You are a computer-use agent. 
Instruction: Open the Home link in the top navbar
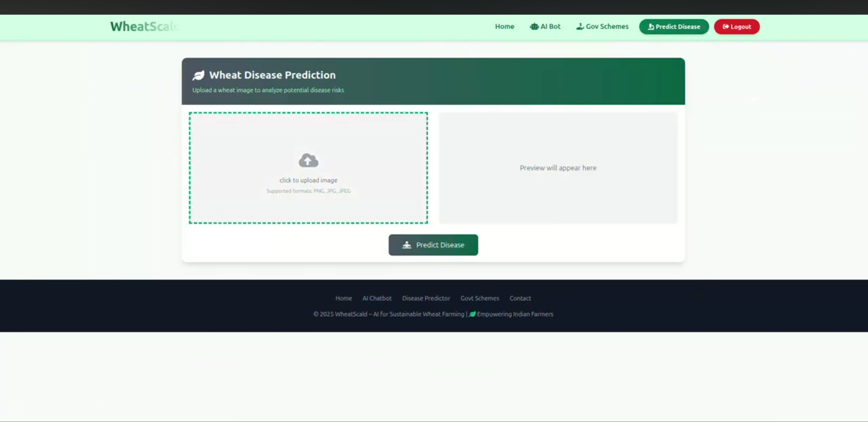coord(505,26)
